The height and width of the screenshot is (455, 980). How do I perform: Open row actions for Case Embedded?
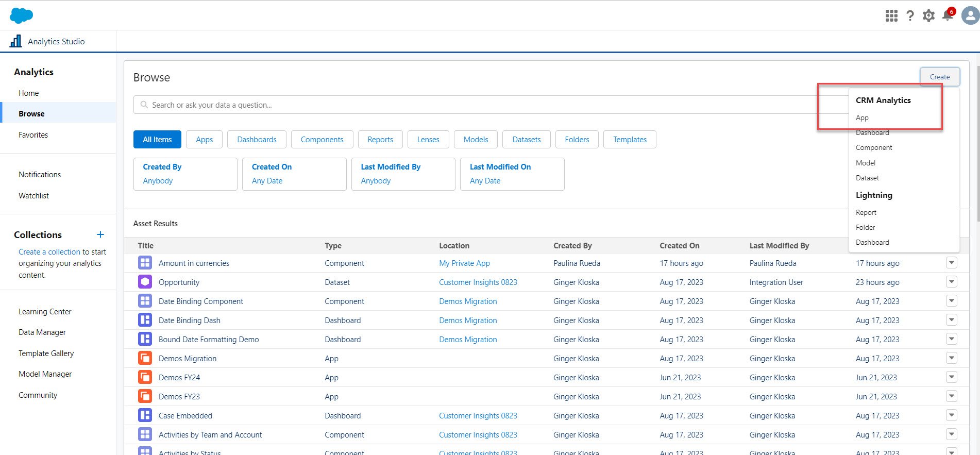point(952,415)
